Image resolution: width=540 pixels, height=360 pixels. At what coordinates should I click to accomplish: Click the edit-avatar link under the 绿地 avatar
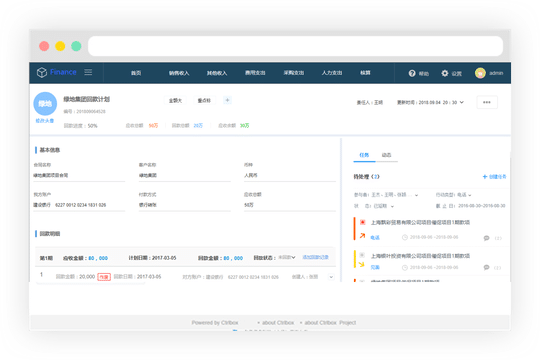45,121
